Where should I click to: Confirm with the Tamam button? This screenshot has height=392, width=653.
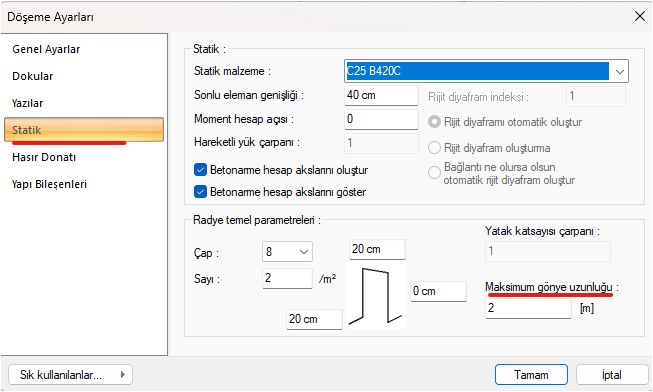531,375
